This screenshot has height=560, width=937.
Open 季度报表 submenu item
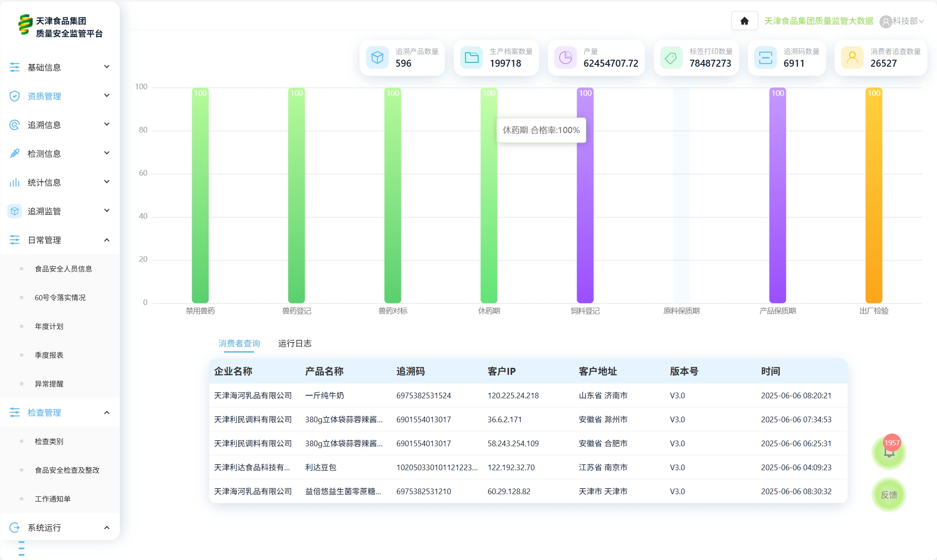pos(49,355)
